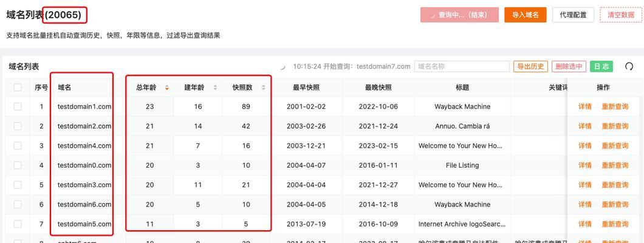This screenshot has height=243, width=644.
Task: Click the 'Internet Archive logoSearc...' title cell
Action: coord(462,224)
